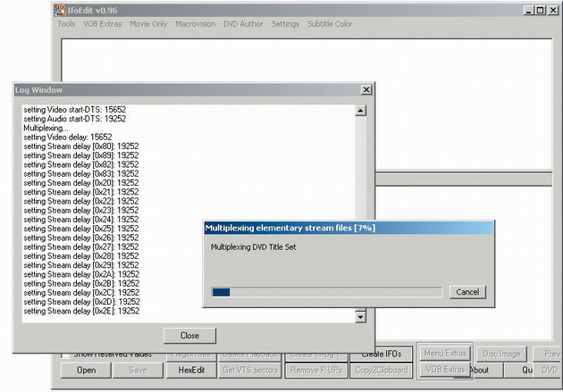This screenshot has width=563, height=392.
Task: Click the IfoEdit app icon in title bar
Action: tap(61, 10)
